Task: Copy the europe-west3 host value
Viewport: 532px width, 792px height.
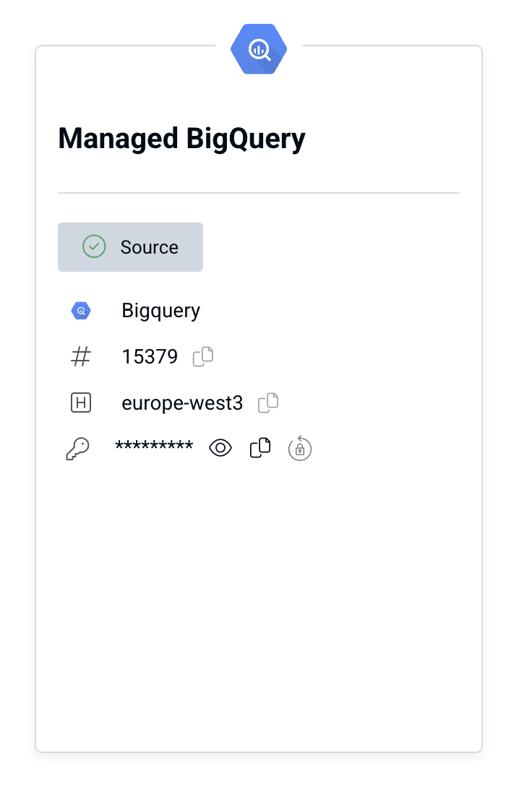Action: [x=268, y=403]
